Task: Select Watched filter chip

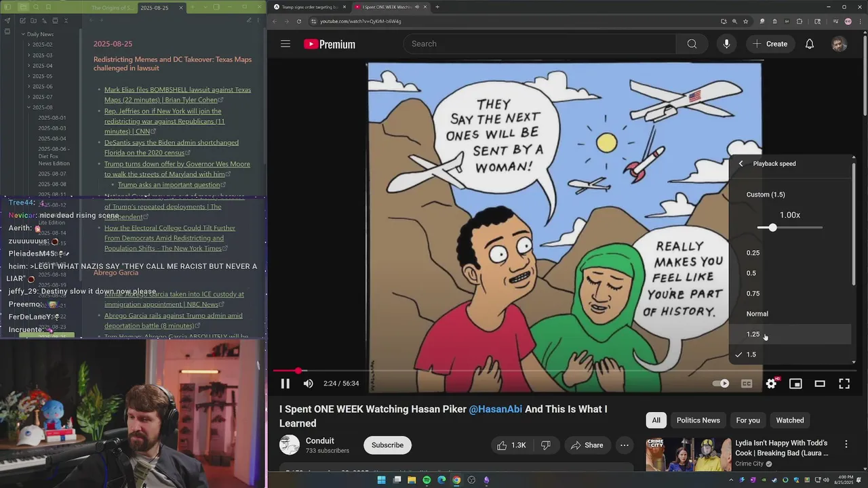Action: tap(790, 420)
